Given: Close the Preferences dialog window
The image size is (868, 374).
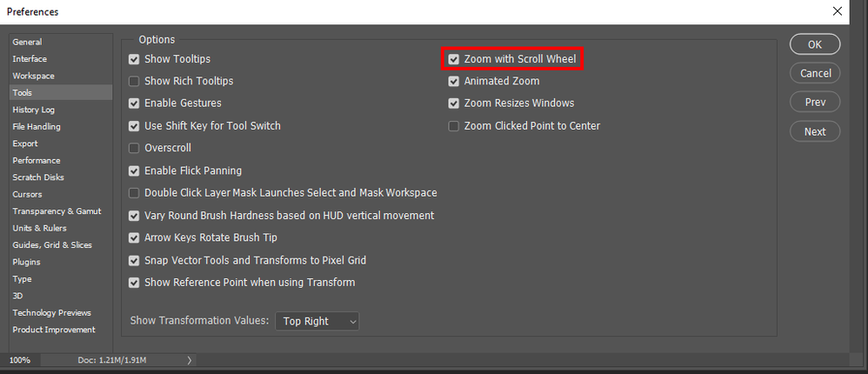Looking at the screenshot, I should click(837, 11).
